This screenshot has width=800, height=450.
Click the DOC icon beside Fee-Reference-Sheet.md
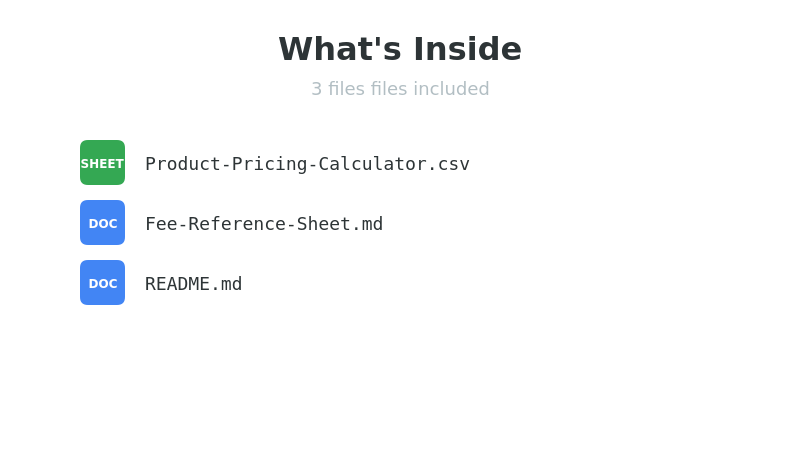[x=103, y=222]
